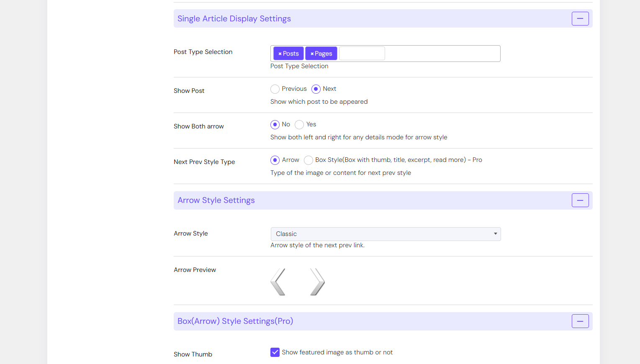
Task: Click the right arrow preview image
Action: (x=318, y=282)
